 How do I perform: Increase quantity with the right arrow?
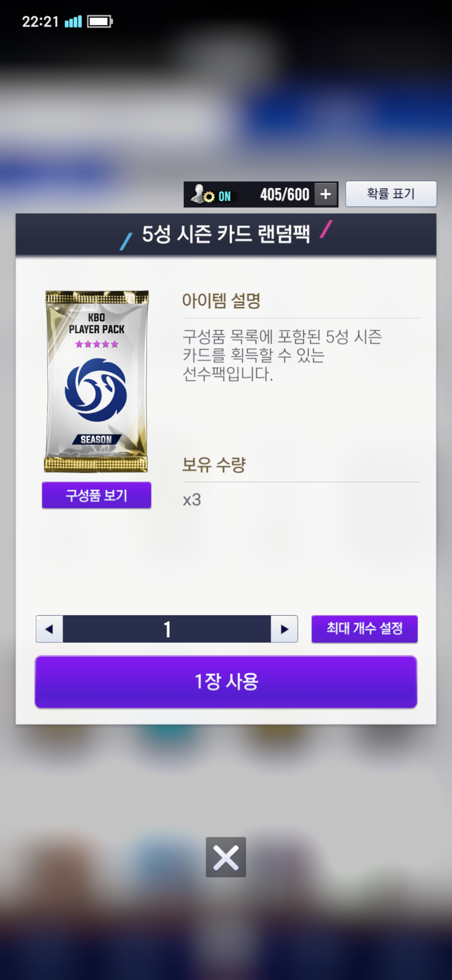click(284, 629)
